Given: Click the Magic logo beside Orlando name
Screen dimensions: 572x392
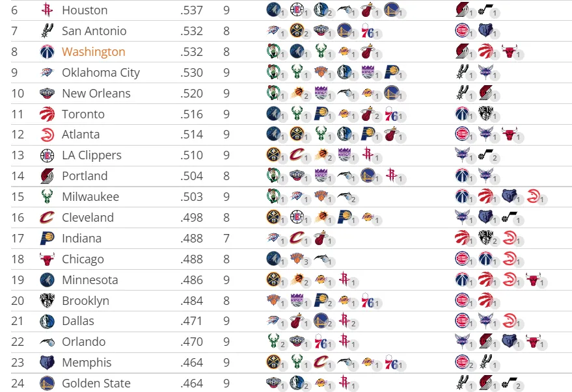Looking at the screenshot, I should (x=47, y=342).
